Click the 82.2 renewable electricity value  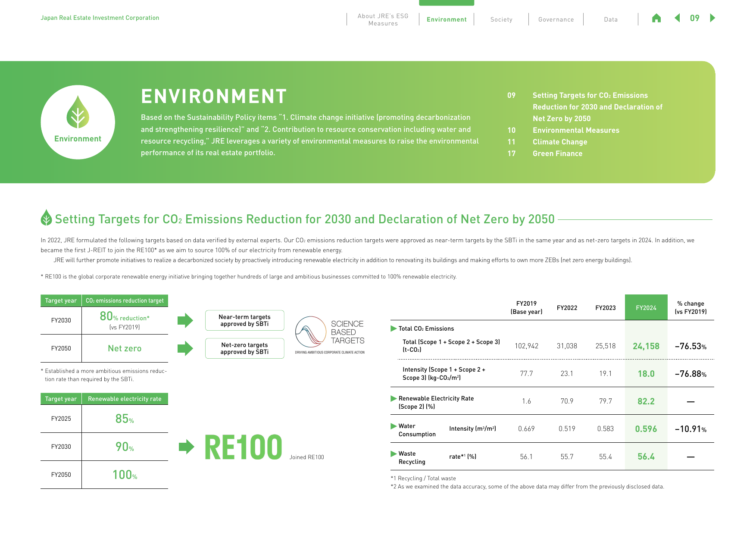pos(646,401)
